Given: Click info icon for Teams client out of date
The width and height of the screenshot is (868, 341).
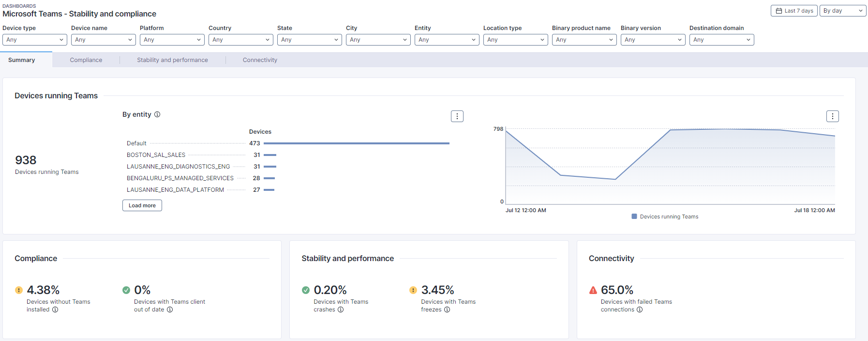Looking at the screenshot, I should pyautogui.click(x=170, y=310).
